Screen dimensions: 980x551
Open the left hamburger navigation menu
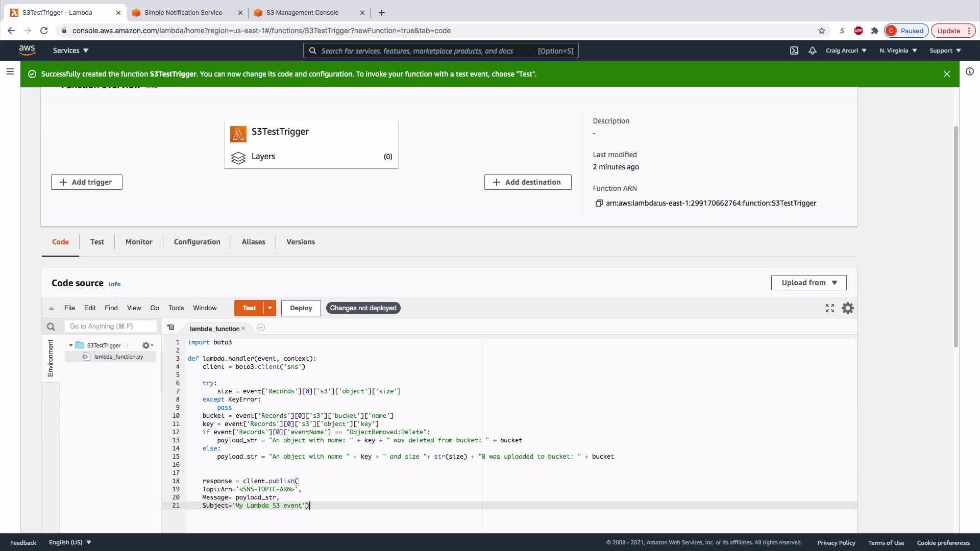coord(10,71)
